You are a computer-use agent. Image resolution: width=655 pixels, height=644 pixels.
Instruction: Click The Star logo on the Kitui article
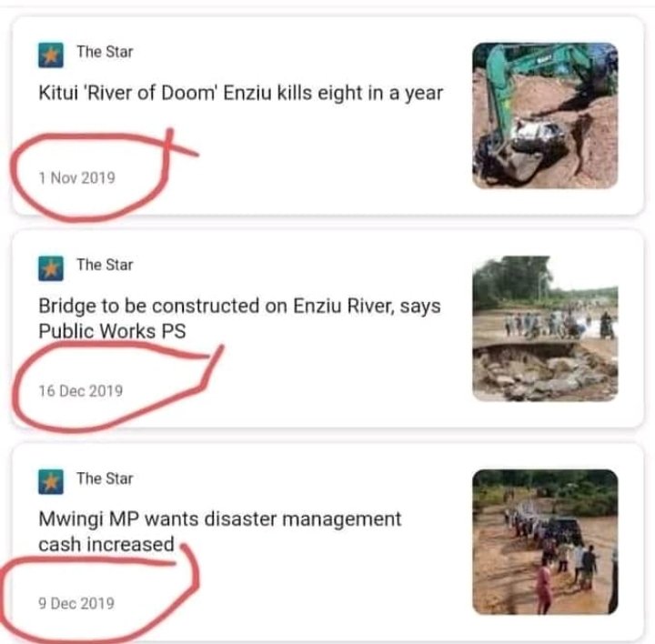pos(51,55)
